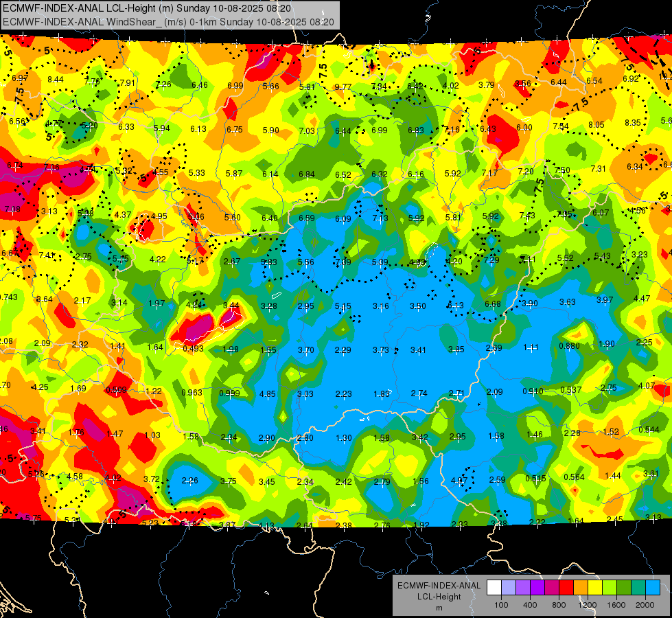This screenshot has height=618, width=672.
Task: Click the grid value 1.11
Action: (531, 347)
